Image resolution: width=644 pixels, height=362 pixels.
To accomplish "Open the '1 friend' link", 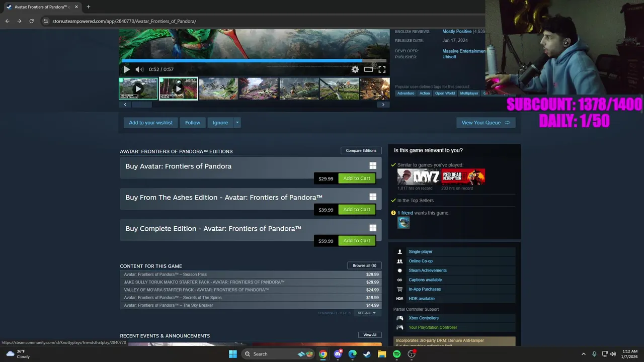I will tap(405, 213).
